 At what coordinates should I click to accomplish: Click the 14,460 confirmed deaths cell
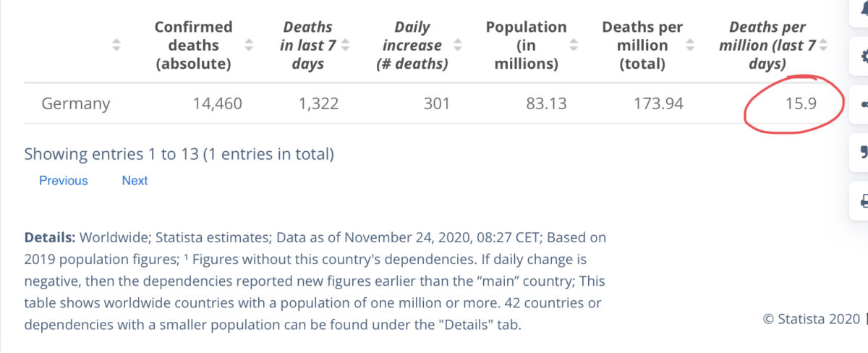click(x=218, y=103)
